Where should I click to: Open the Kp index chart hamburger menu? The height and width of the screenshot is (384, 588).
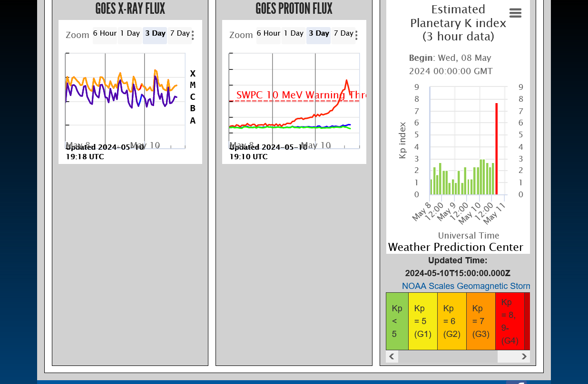[515, 13]
